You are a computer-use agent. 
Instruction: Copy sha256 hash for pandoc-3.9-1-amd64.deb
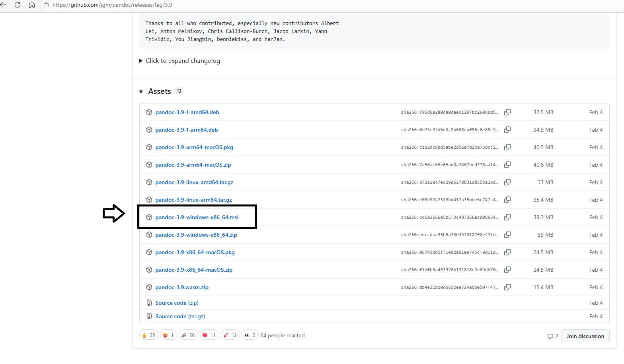(507, 112)
